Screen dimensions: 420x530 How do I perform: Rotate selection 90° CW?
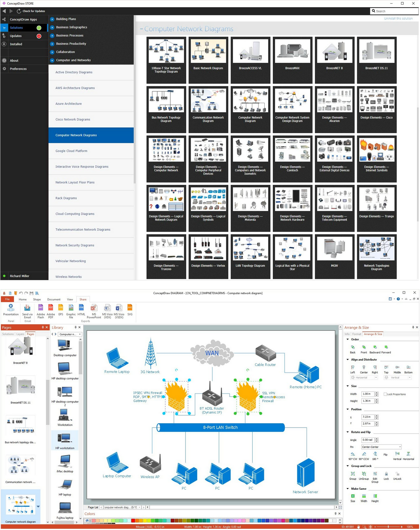click(x=353, y=456)
